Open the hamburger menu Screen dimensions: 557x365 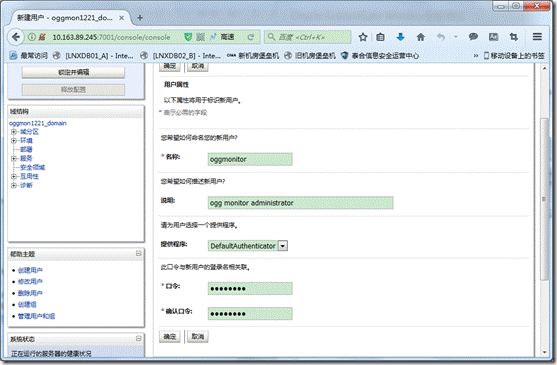pos(537,37)
